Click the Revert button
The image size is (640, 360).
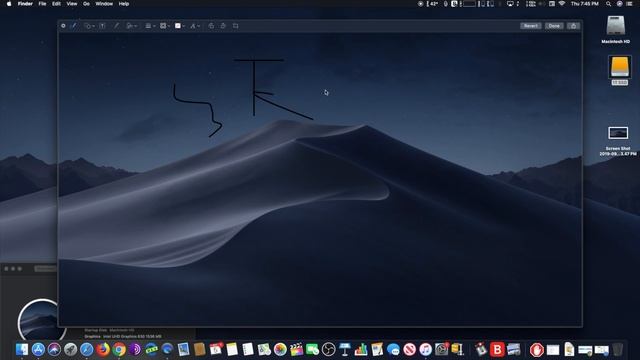click(x=531, y=26)
